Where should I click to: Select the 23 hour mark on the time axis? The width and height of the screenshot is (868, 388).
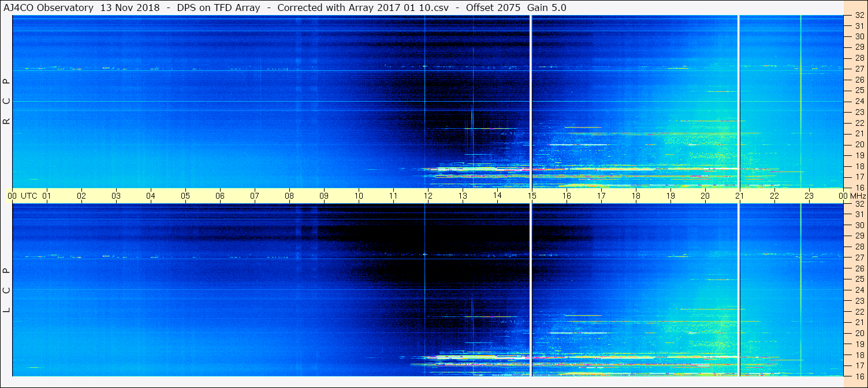coord(809,196)
